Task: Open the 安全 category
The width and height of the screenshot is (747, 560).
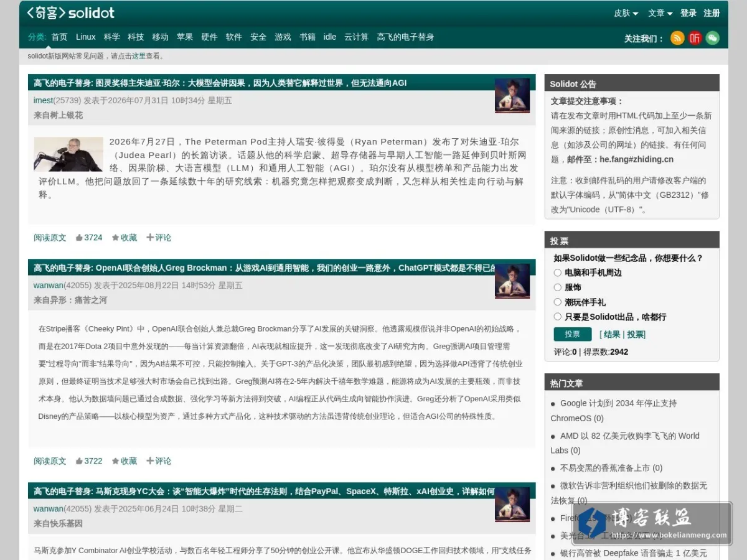Action: coord(258,37)
